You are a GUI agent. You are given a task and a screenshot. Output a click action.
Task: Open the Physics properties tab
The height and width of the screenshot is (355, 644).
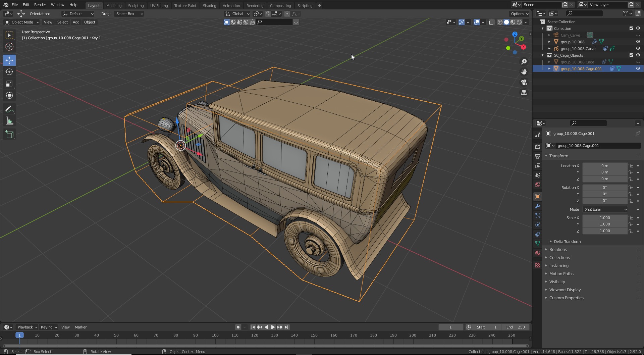[538, 225]
